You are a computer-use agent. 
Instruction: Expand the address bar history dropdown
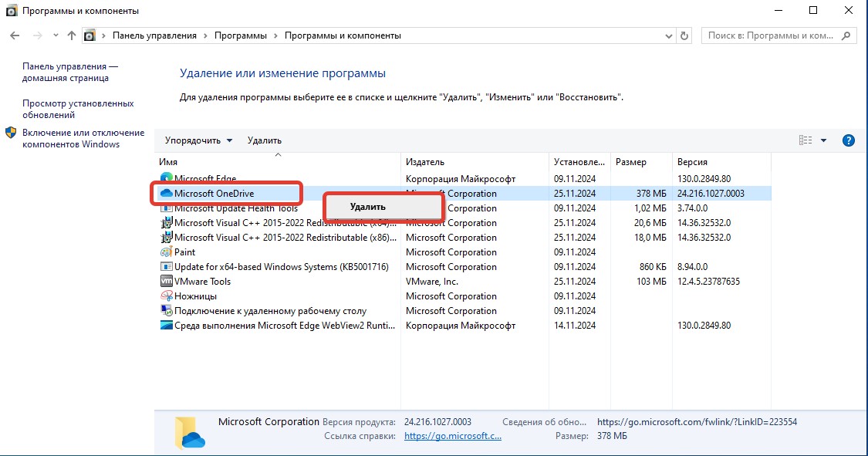point(668,35)
